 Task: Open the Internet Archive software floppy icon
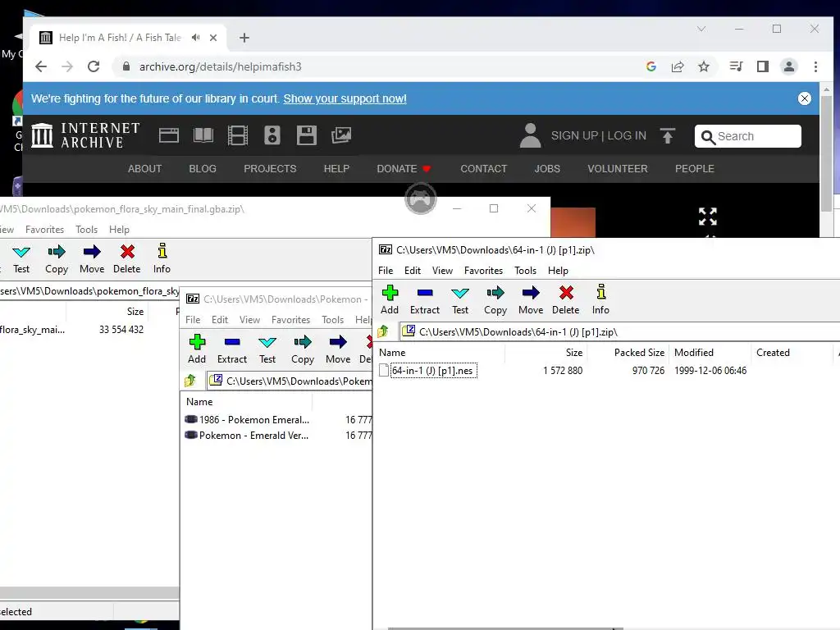coord(307,135)
